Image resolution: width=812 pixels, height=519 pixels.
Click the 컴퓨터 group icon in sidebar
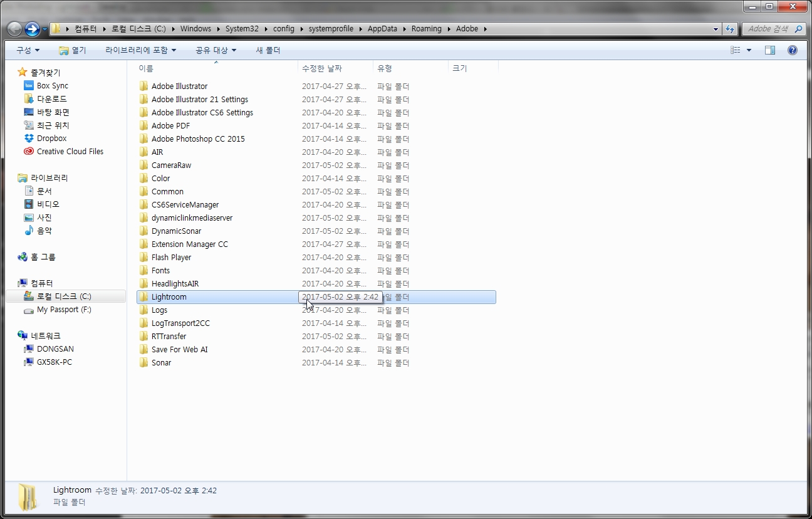pyautogui.click(x=23, y=283)
